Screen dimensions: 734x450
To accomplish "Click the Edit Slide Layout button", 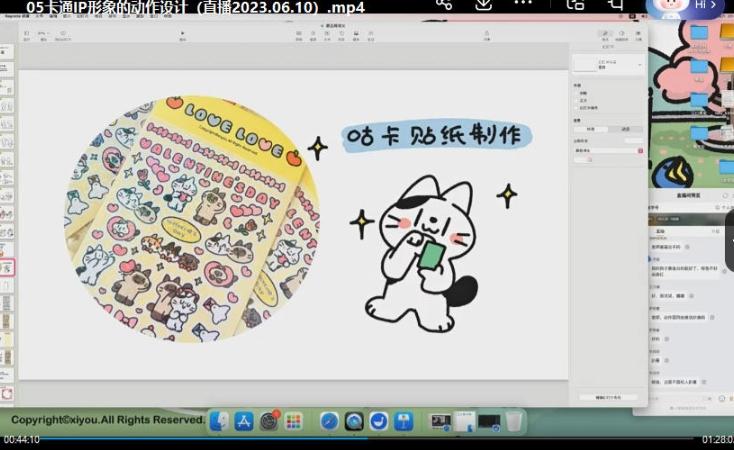I will tap(607, 397).
